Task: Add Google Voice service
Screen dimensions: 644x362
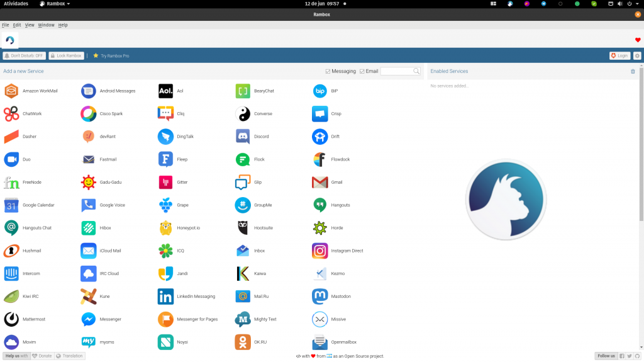Action: 103,205
